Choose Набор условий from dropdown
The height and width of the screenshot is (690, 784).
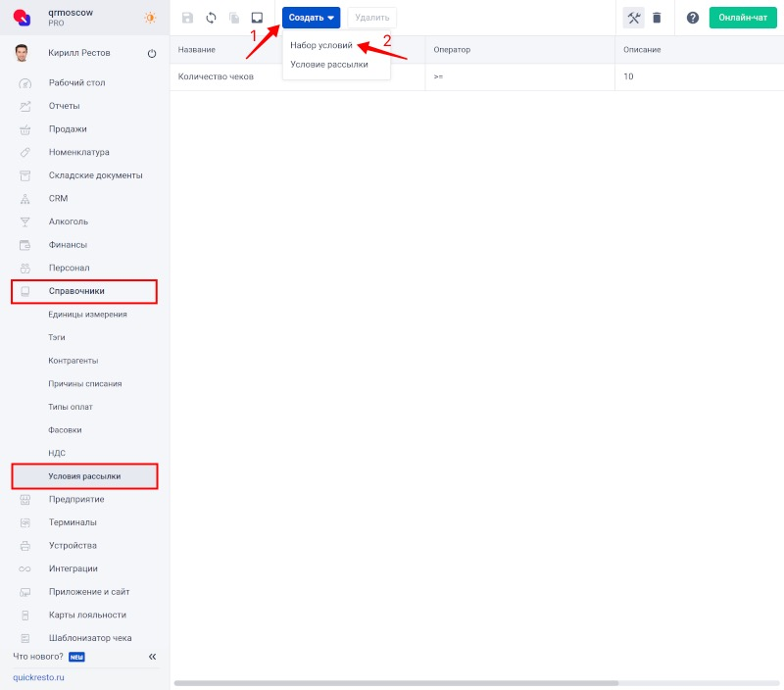pyautogui.click(x=321, y=45)
